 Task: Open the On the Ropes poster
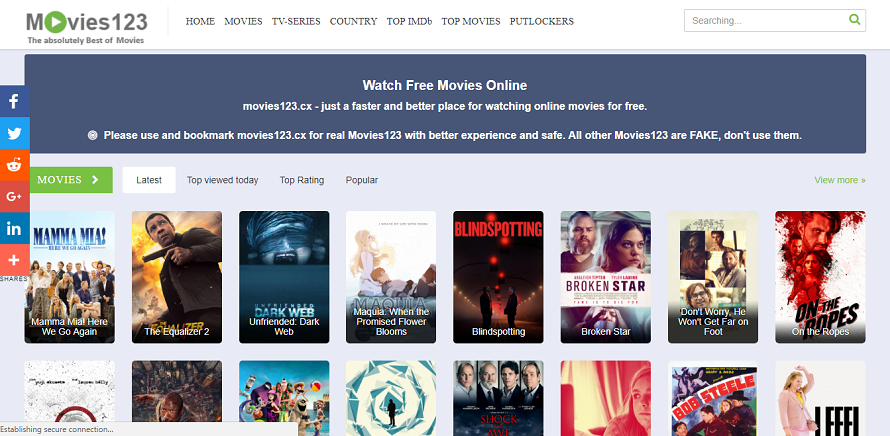(x=820, y=277)
